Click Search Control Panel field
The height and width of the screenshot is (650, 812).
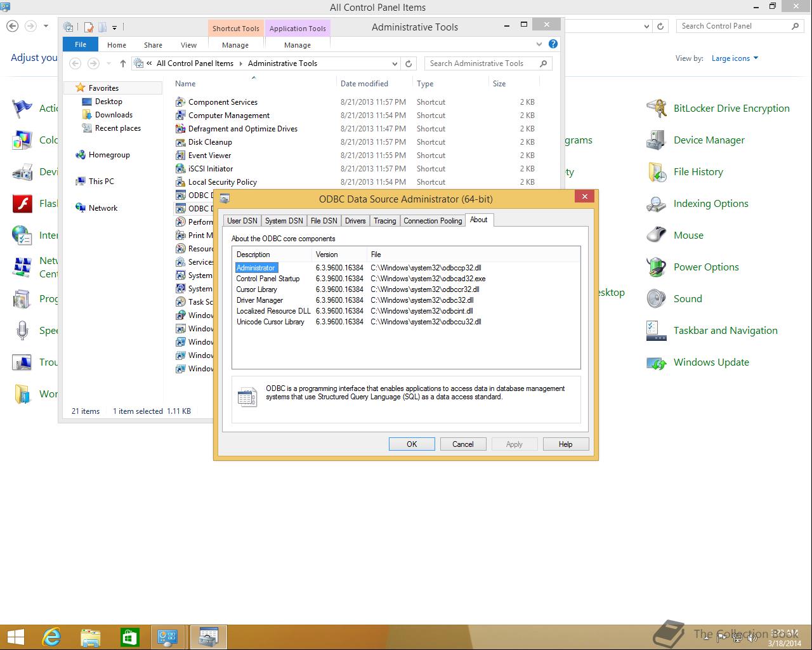(740, 26)
